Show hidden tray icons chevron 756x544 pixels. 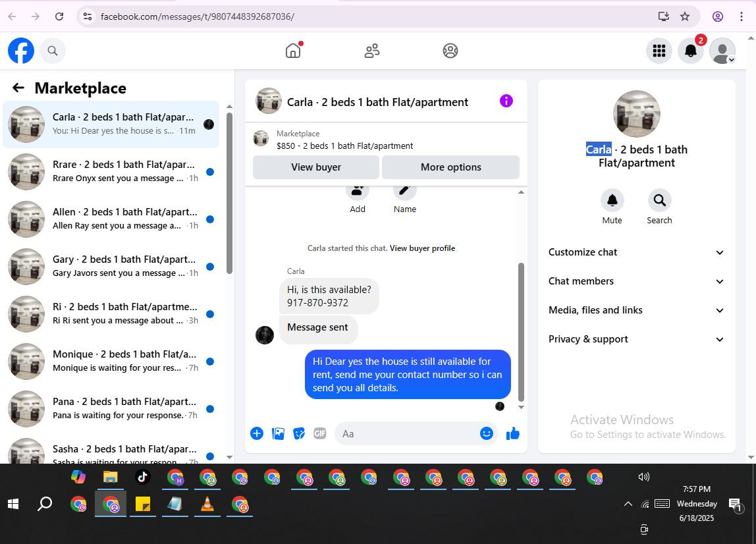pyautogui.click(x=628, y=504)
